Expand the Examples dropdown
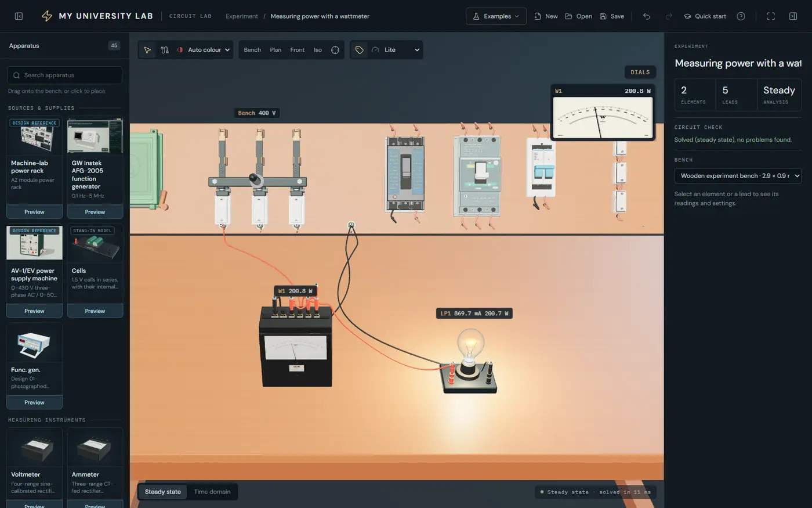Image resolution: width=812 pixels, height=508 pixels. point(496,16)
